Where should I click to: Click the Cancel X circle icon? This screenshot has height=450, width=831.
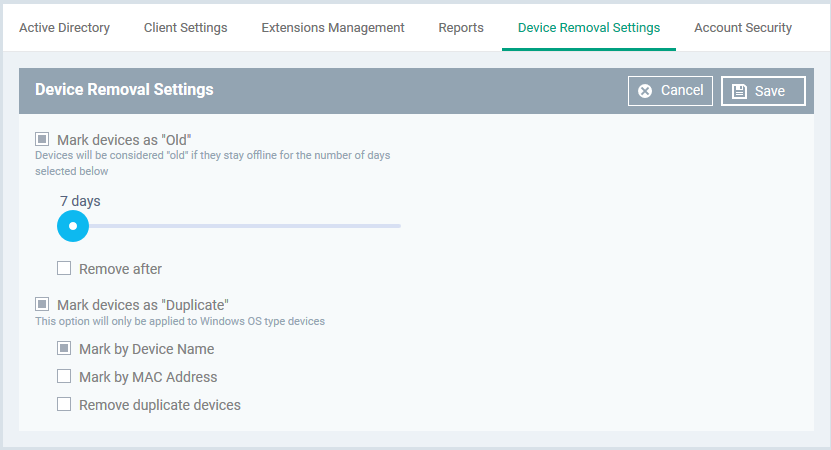click(x=645, y=91)
